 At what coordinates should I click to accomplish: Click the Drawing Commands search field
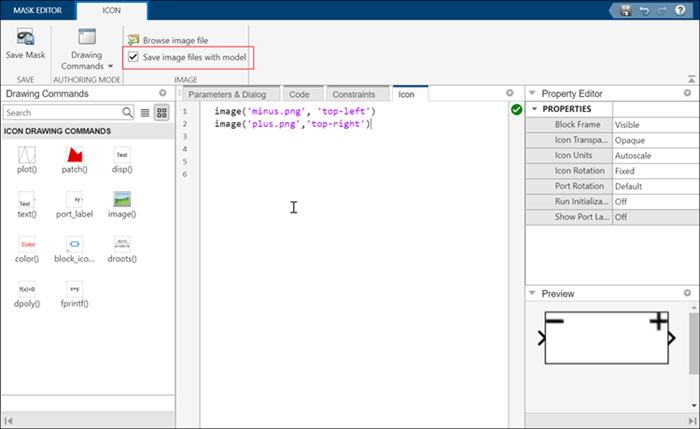click(62, 112)
